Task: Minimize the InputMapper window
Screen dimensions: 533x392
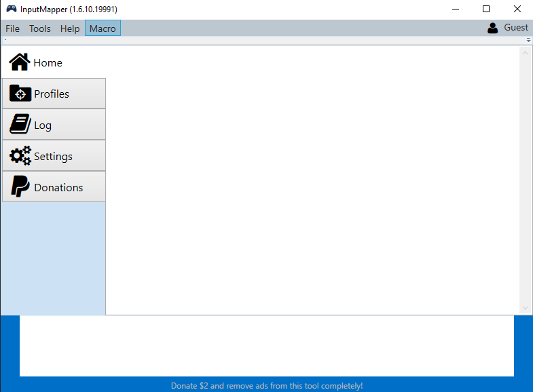Action: point(456,9)
